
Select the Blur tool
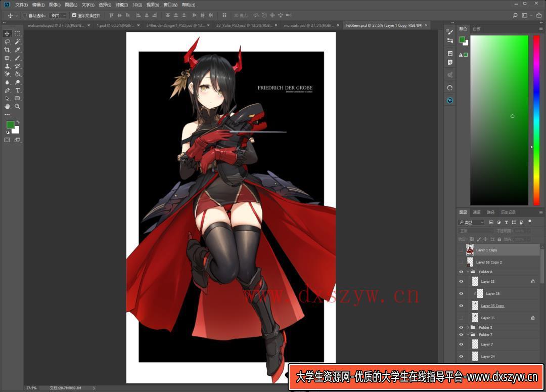(x=7, y=82)
